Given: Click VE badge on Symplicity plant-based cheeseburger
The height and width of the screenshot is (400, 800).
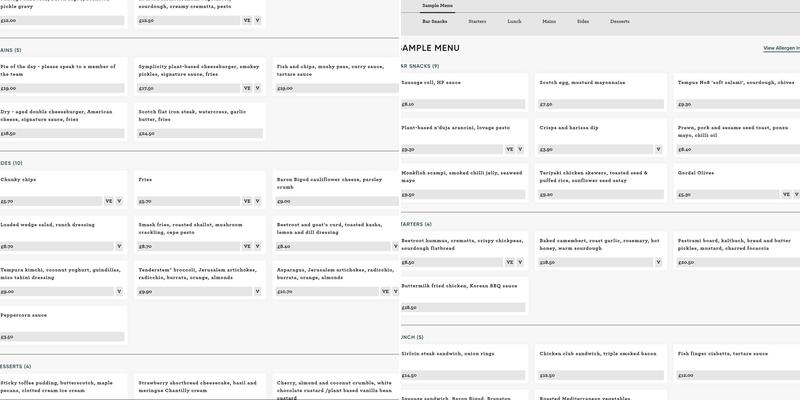Looking at the screenshot, I should click(x=247, y=88).
